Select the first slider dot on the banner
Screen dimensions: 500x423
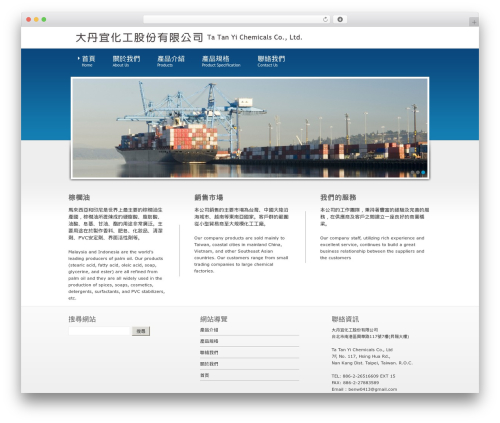click(412, 172)
